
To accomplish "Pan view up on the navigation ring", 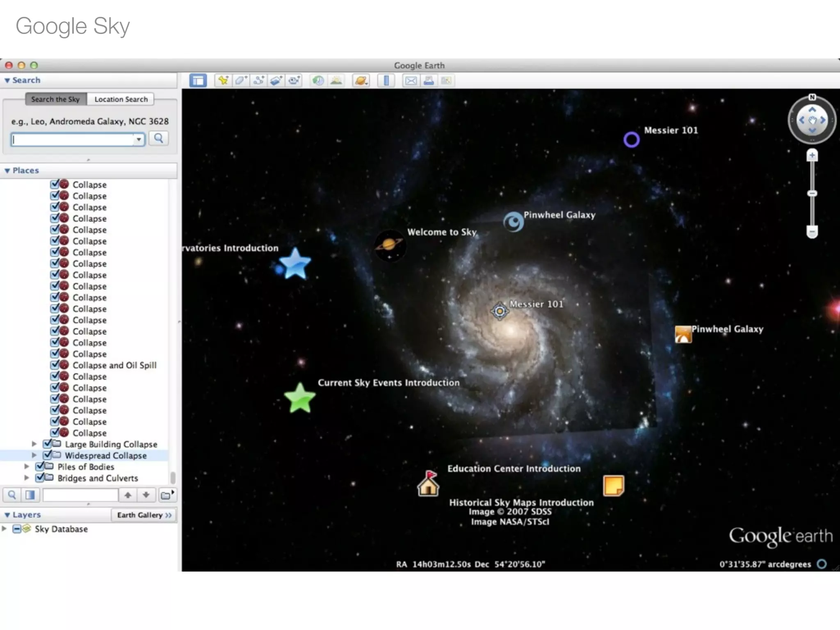I will point(812,110).
